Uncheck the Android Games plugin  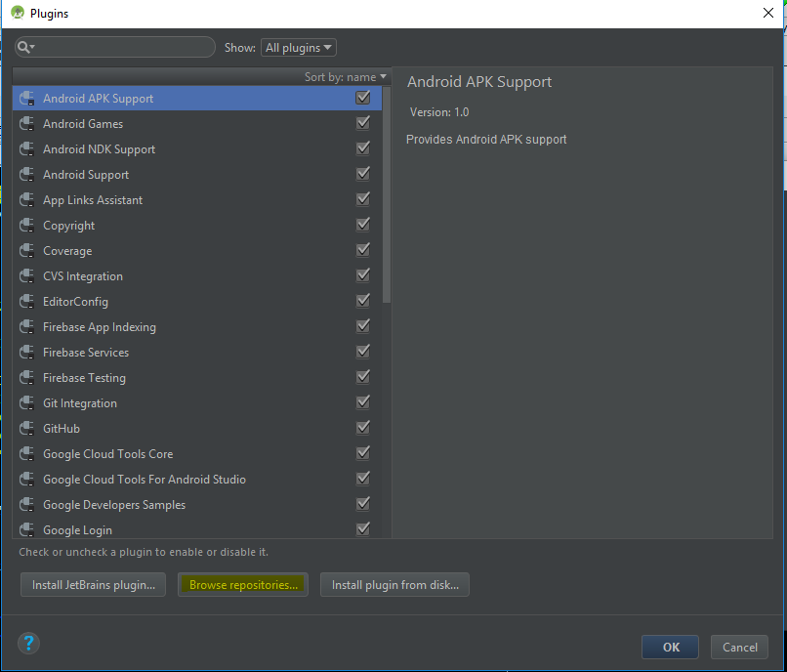363,122
